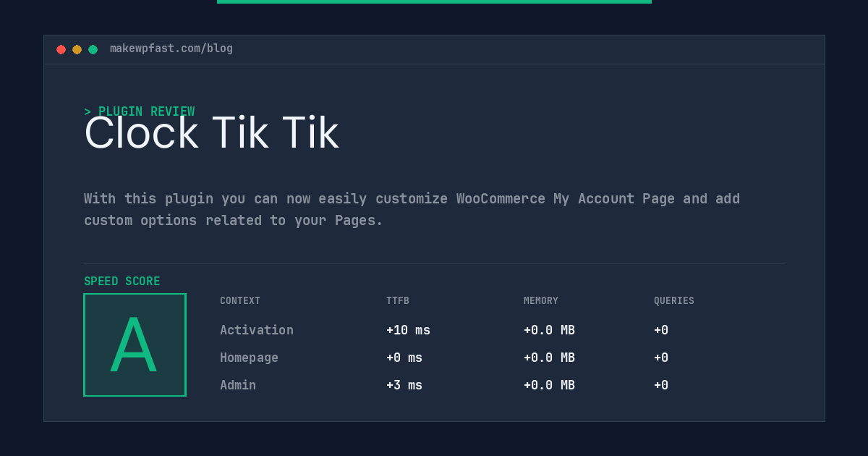Click Admin TTFB value '+3 ms'
Image resolution: width=868 pixels, height=456 pixels.
(404, 385)
